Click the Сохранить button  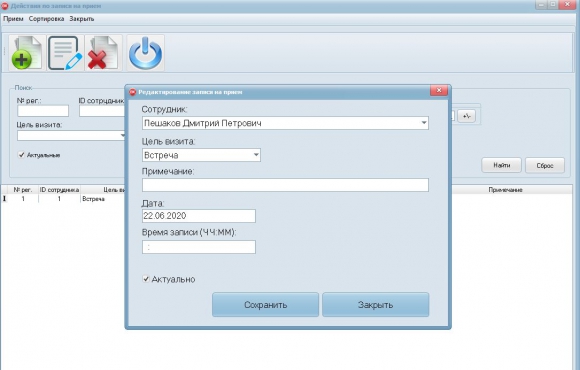[x=265, y=305]
